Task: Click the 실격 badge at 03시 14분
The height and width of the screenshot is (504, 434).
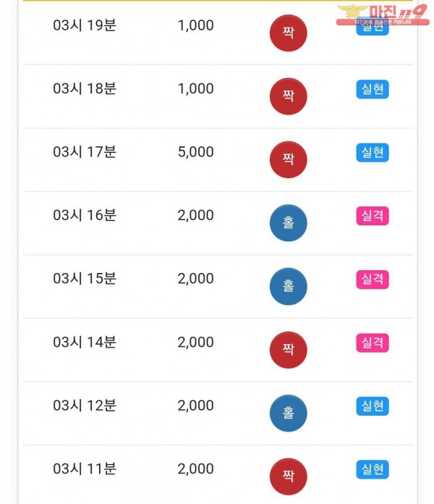Action: tap(373, 343)
